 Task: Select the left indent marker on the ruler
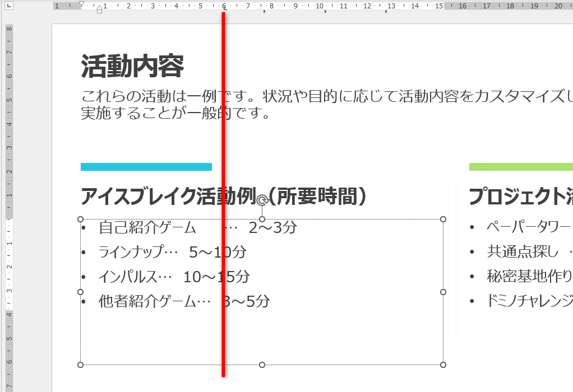[99, 10]
